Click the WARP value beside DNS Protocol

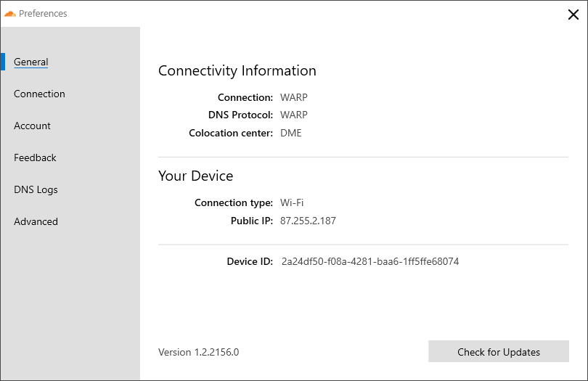click(x=293, y=115)
